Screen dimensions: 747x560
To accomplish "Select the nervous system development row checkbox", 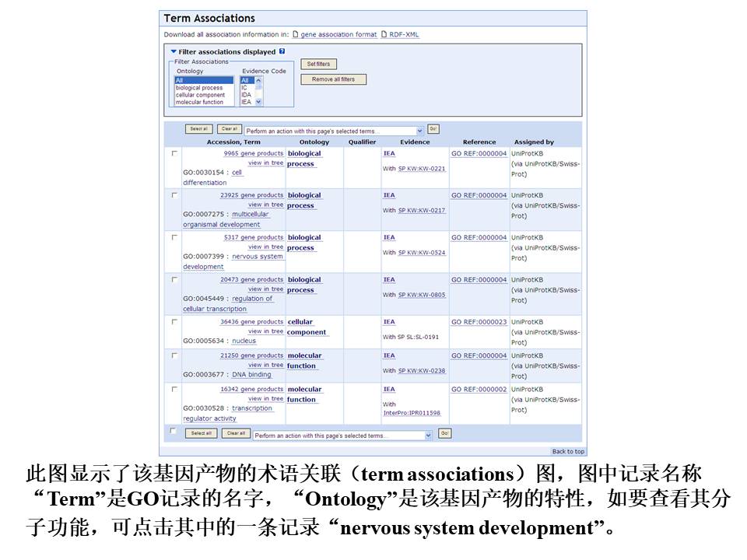I will [174, 237].
